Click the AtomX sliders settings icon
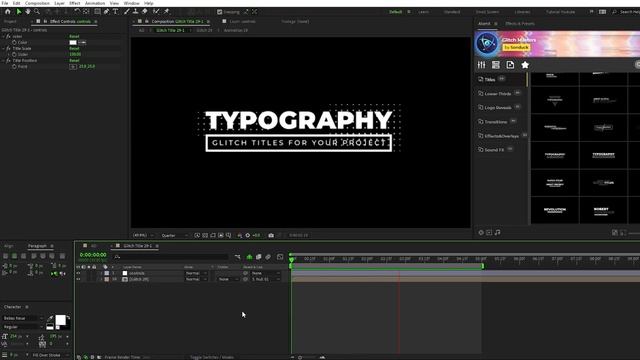Viewport: 640px width, 360px height. coord(482,65)
